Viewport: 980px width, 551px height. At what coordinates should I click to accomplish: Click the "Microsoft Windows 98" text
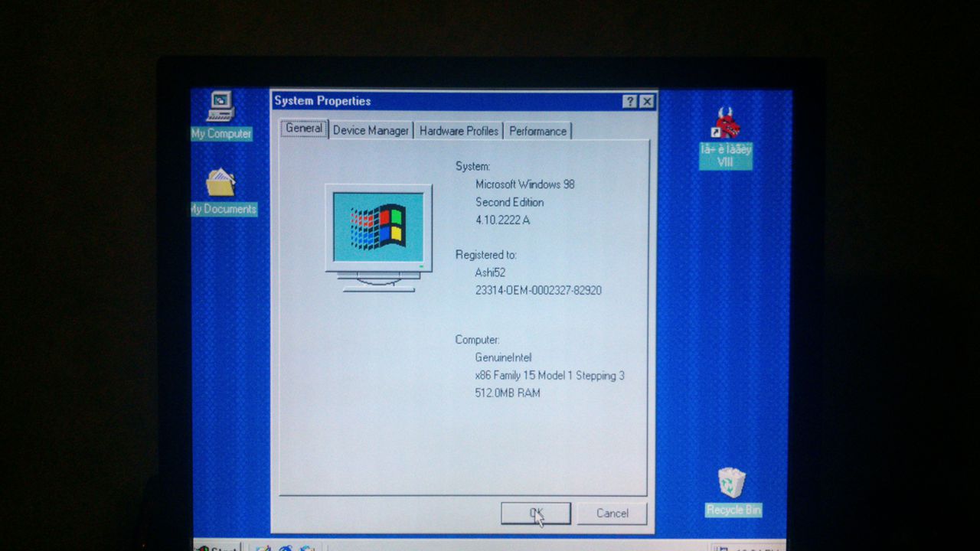524,184
